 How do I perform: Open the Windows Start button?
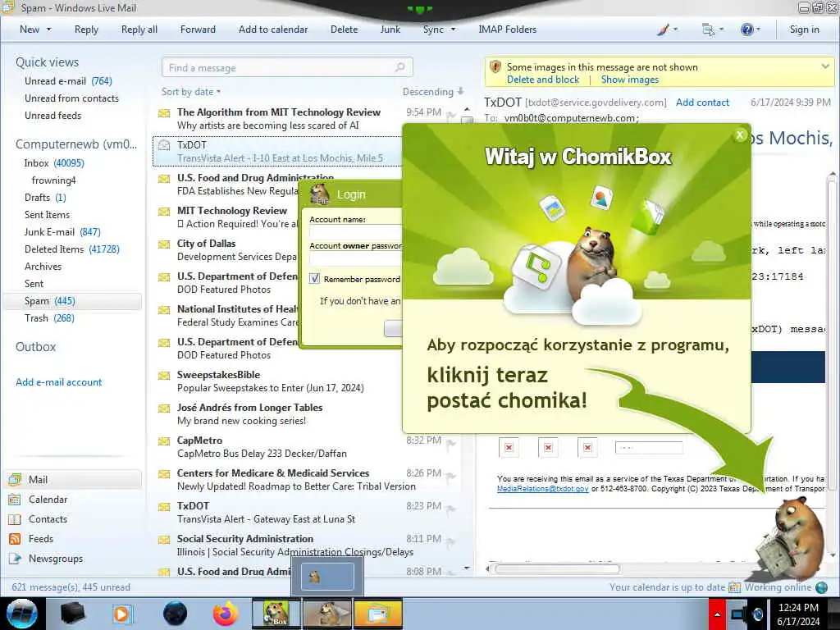click(x=22, y=614)
